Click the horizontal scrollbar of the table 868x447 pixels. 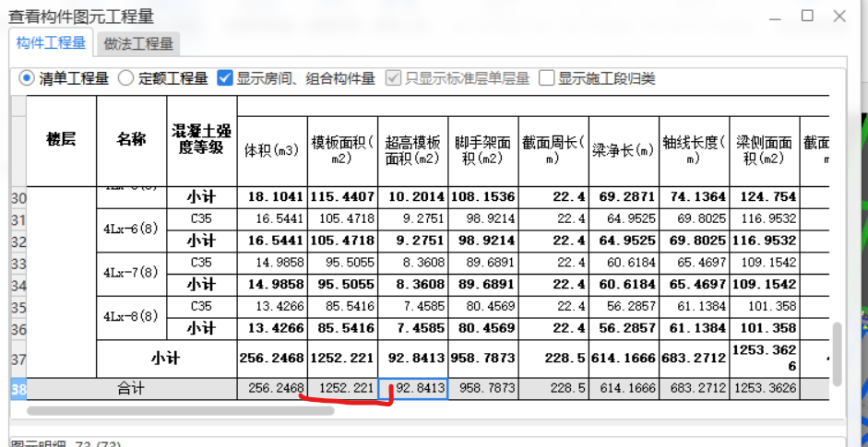pos(181,410)
